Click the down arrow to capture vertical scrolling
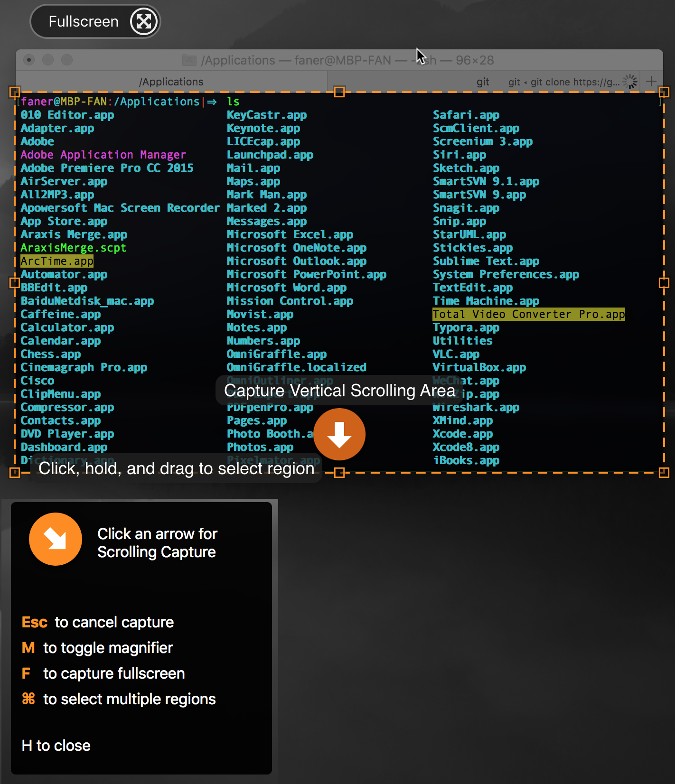 (339, 434)
